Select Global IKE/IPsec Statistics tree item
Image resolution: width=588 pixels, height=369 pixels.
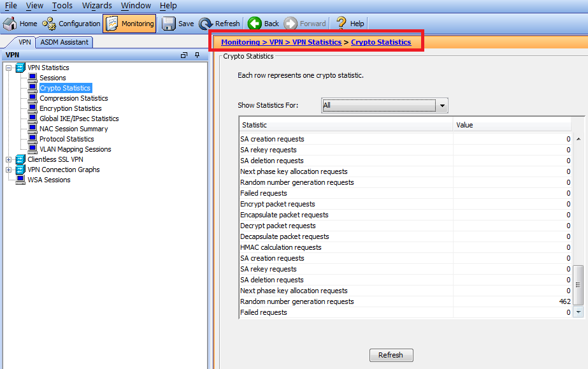tap(79, 119)
